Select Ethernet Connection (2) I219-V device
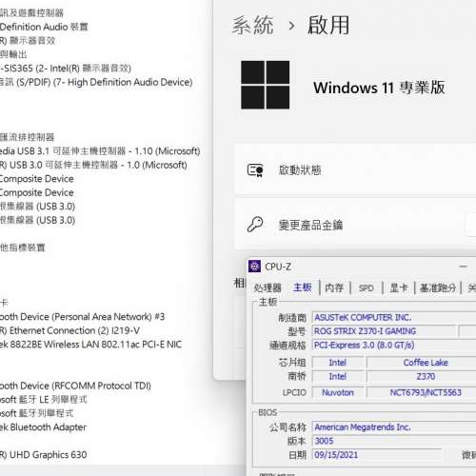This screenshot has height=476, width=476. 69,330
